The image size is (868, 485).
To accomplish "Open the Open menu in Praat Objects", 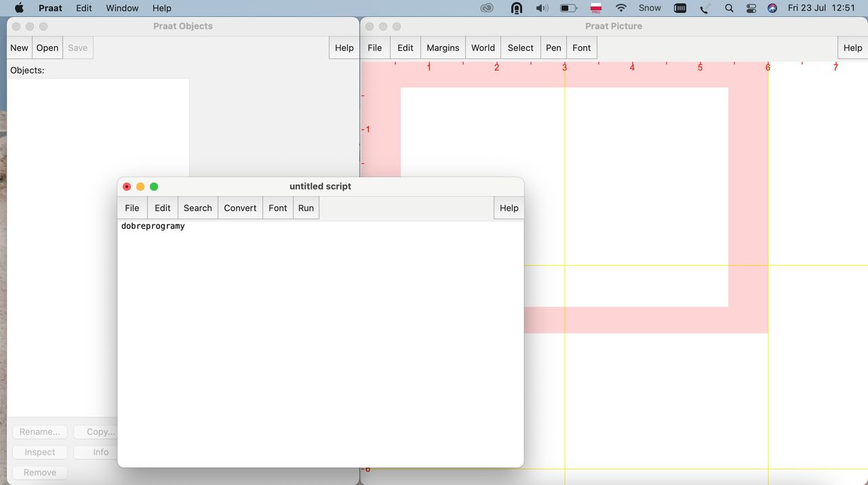I will coord(47,47).
